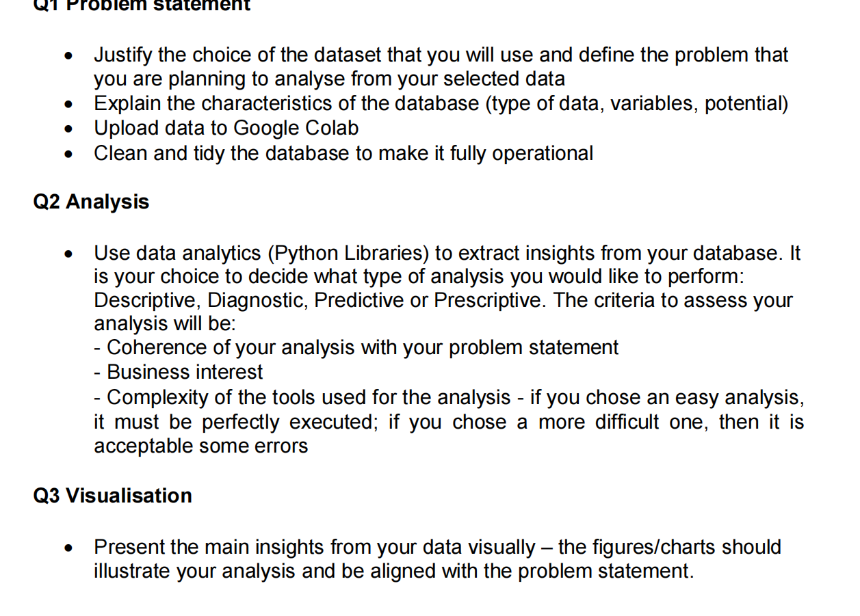Click the 'Q1 Problem statement' heading
Viewport: 860px width, 616px height.
(x=142, y=5)
